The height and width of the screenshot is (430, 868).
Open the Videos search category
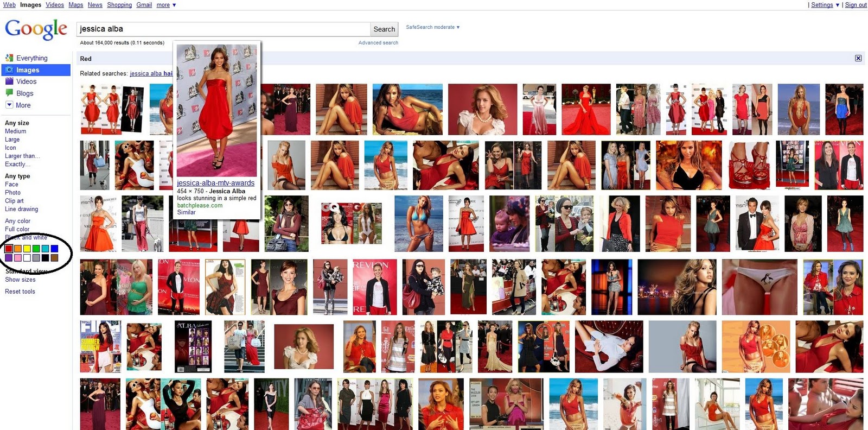click(26, 81)
